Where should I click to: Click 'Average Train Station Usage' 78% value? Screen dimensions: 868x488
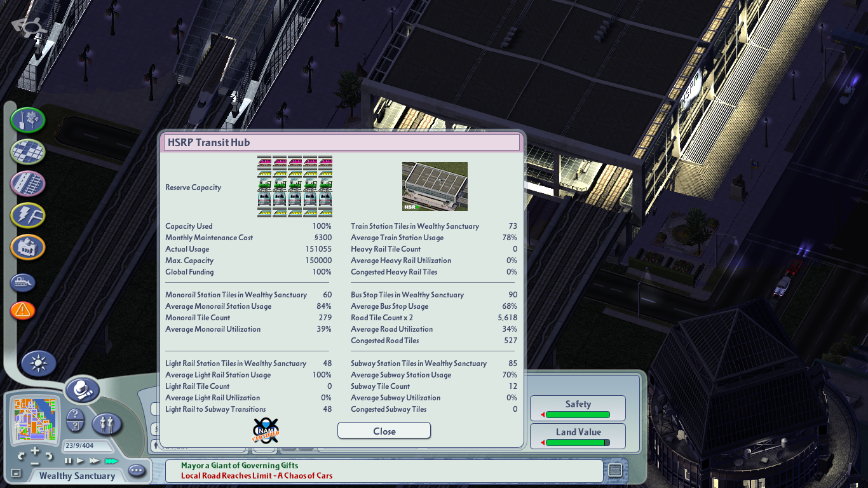[x=510, y=238]
